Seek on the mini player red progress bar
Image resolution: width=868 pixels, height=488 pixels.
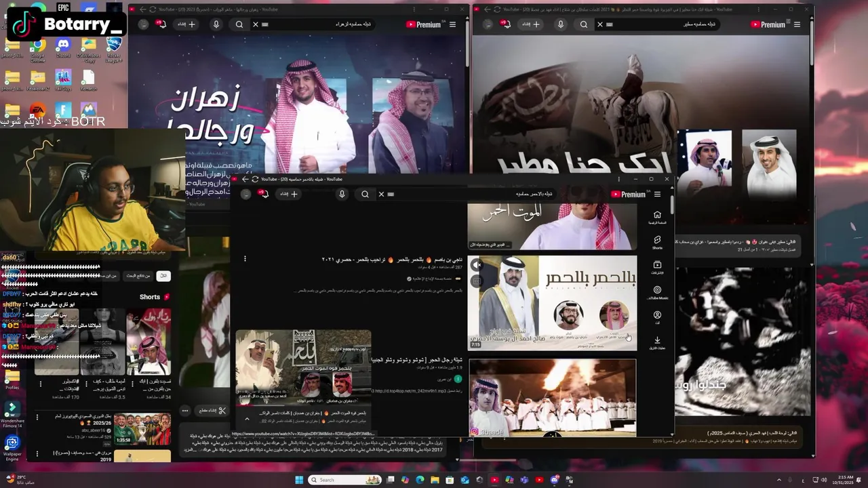pos(303,407)
